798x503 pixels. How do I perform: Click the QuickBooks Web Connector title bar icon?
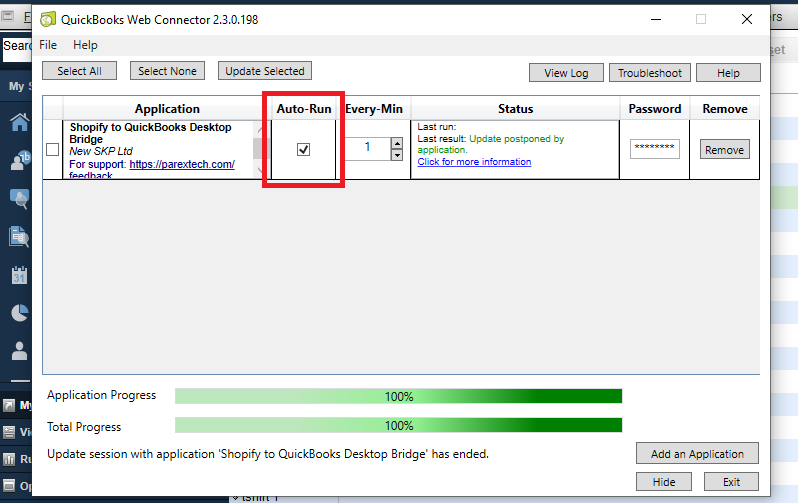[48, 19]
